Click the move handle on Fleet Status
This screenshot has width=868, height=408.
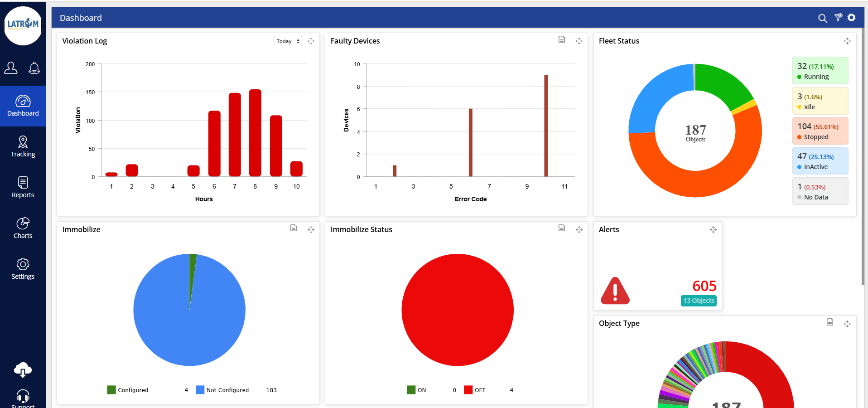[847, 41]
